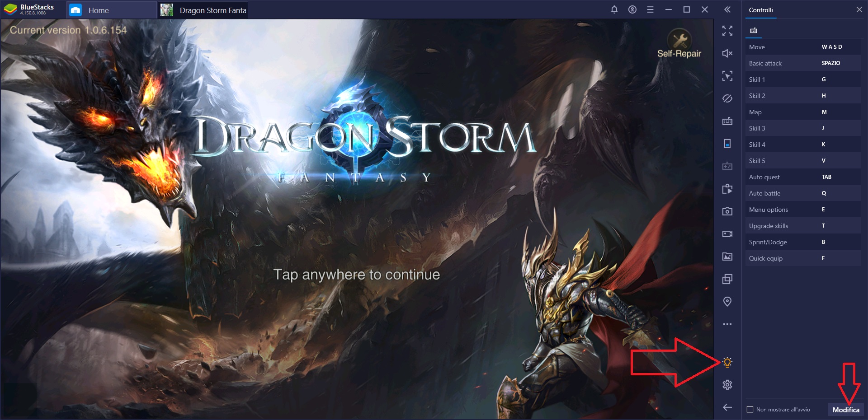Click the game guide lightbulb icon
The image size is (868, 420).
[727, 362]
